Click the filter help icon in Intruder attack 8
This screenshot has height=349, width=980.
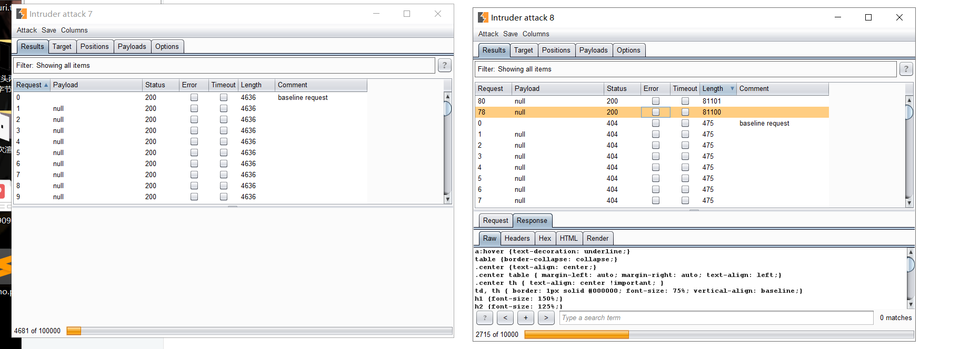click(x=906, y=69)
